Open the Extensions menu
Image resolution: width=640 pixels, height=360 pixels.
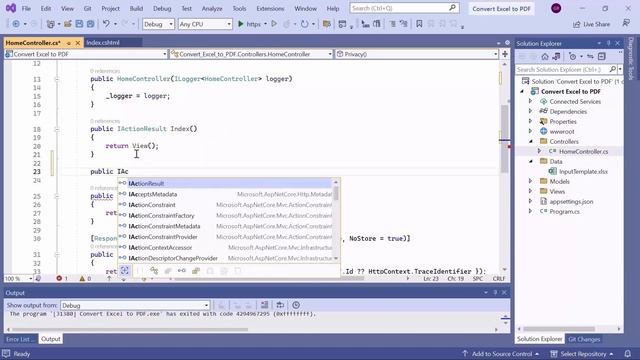coord(270,9)
